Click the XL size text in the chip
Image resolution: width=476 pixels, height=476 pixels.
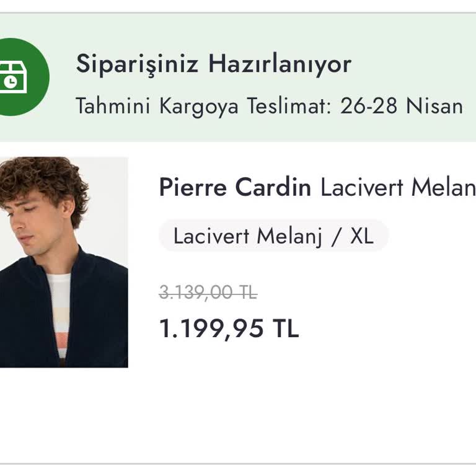[x=362, y=236]
